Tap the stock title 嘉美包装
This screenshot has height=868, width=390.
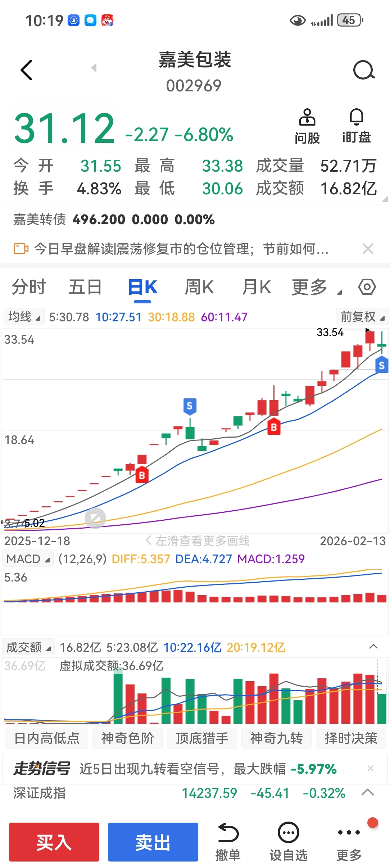point(195,59)
